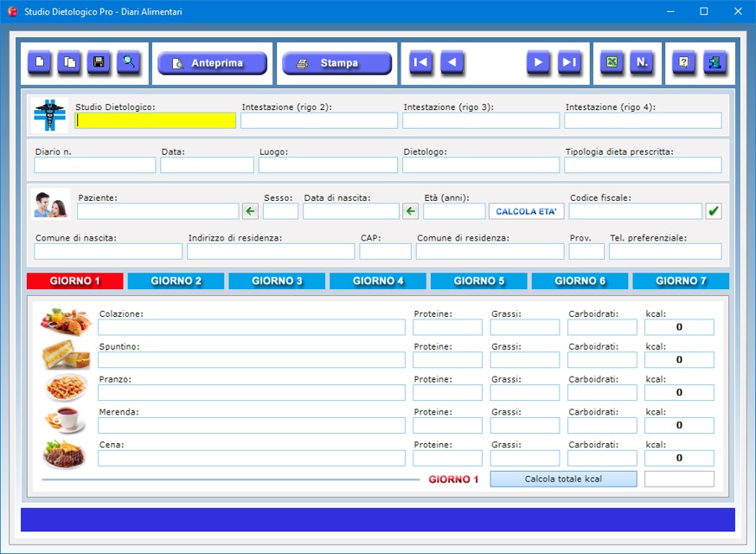The image size is (756, 554).
Task: Click the Dietologo field
Action: point(481,165)
